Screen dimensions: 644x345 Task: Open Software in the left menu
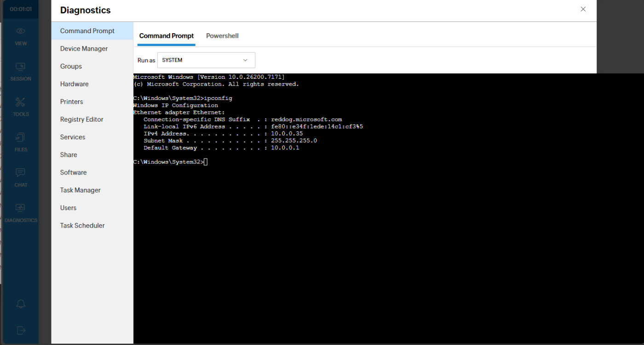click(x=92, y=172)
